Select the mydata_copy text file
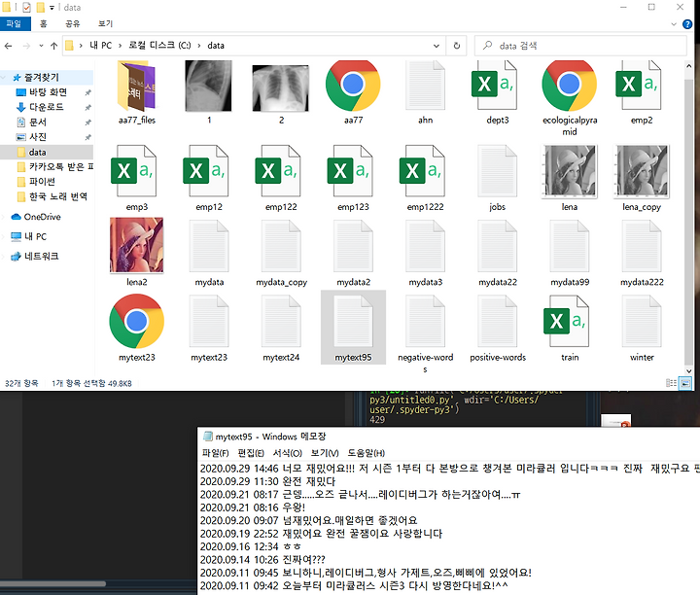Viewport: 700px width, 595px height. coord(281,253)
